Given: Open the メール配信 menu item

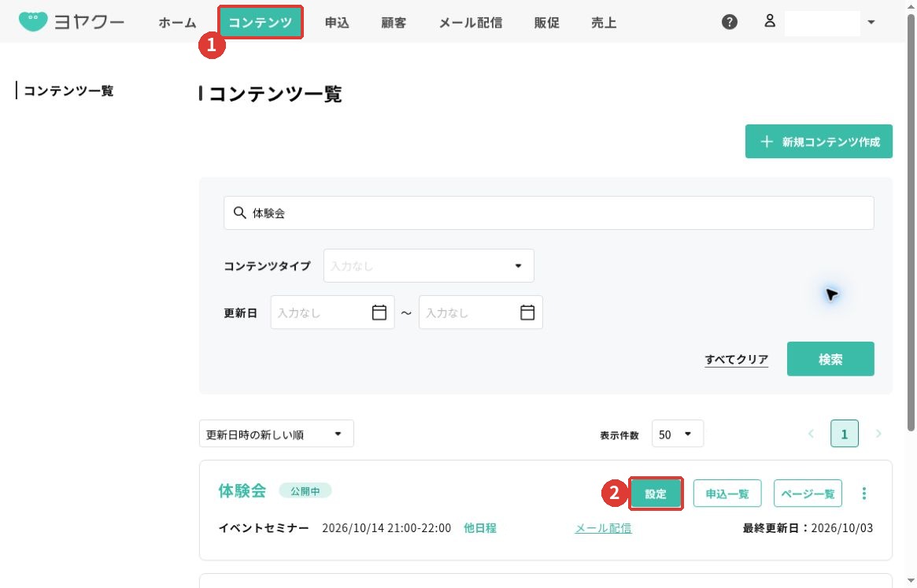Looking at the screenshot, I should [471, 23].
